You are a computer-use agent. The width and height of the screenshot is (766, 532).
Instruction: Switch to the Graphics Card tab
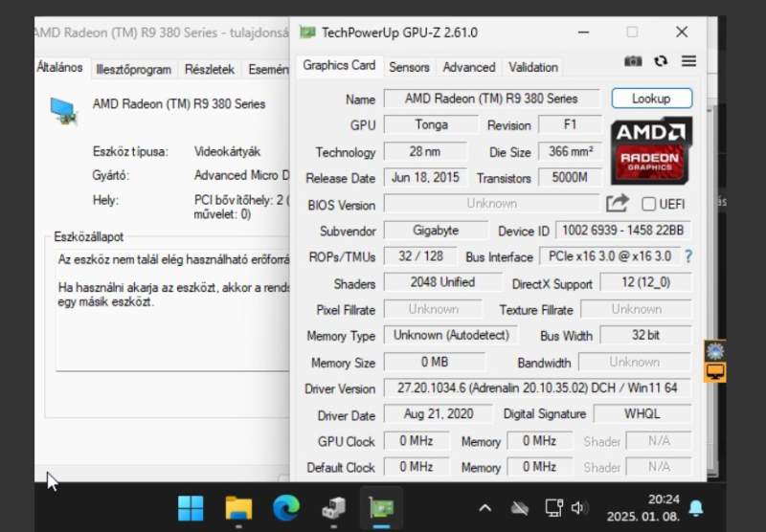pos(339,65)
